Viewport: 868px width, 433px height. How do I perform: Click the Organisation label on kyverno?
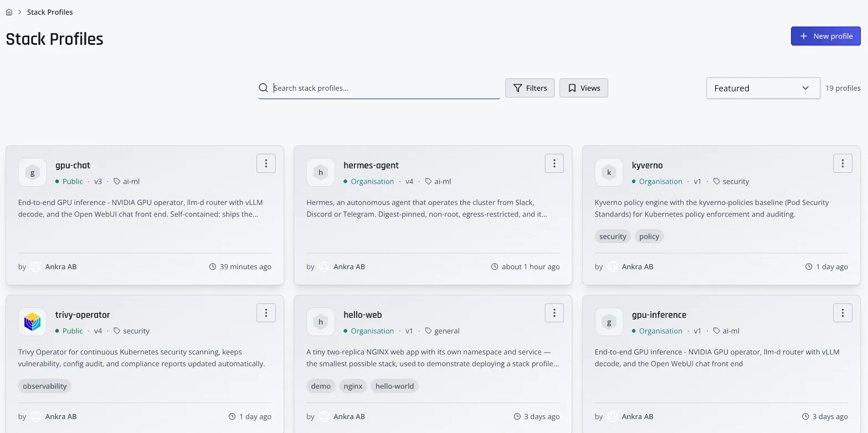click(657, 181)
